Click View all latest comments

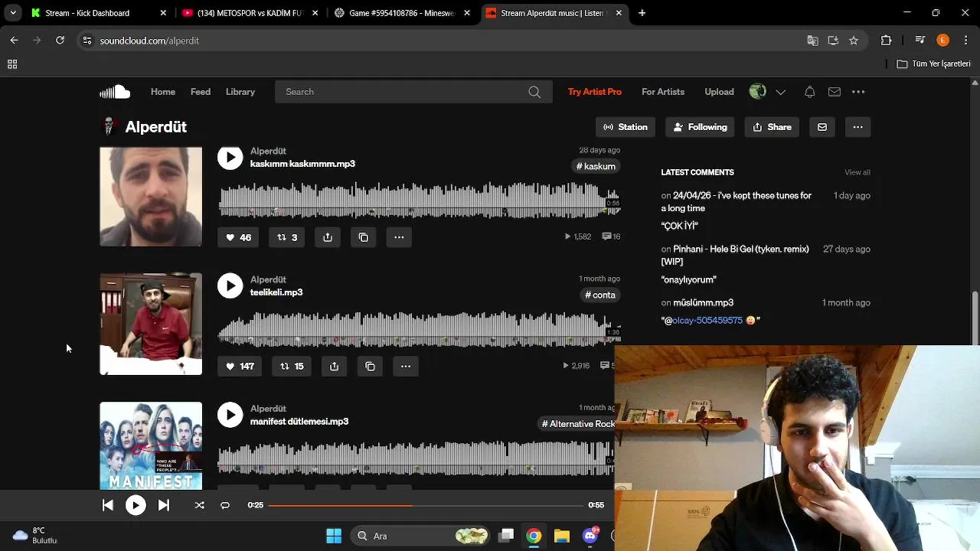(x=857, y=172)
